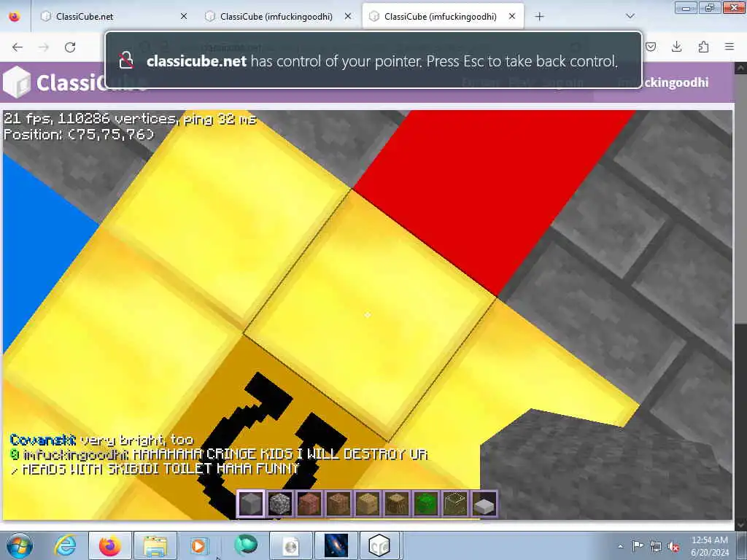This screenshot has height=560, width=747.
Task: Click the muted volume tray icon
Action: pos(673,546)
